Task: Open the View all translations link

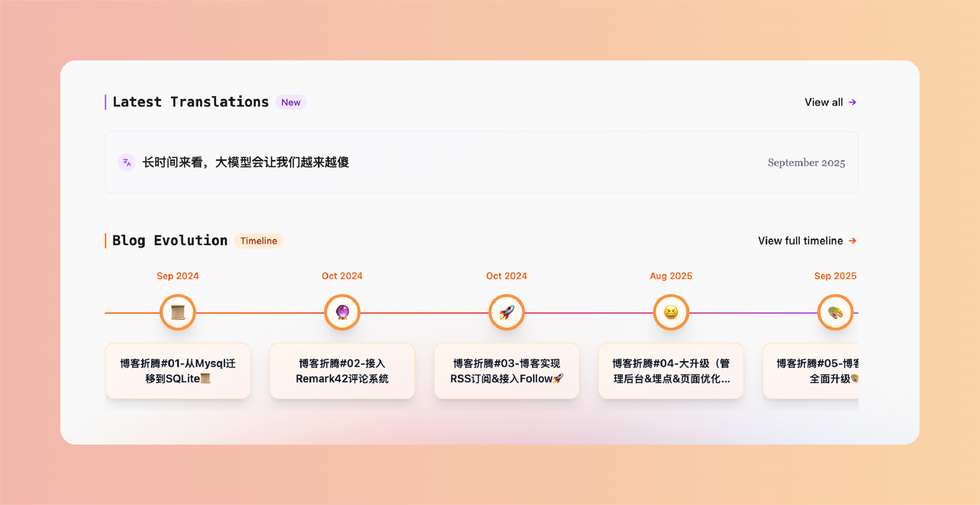Action: 824,102
